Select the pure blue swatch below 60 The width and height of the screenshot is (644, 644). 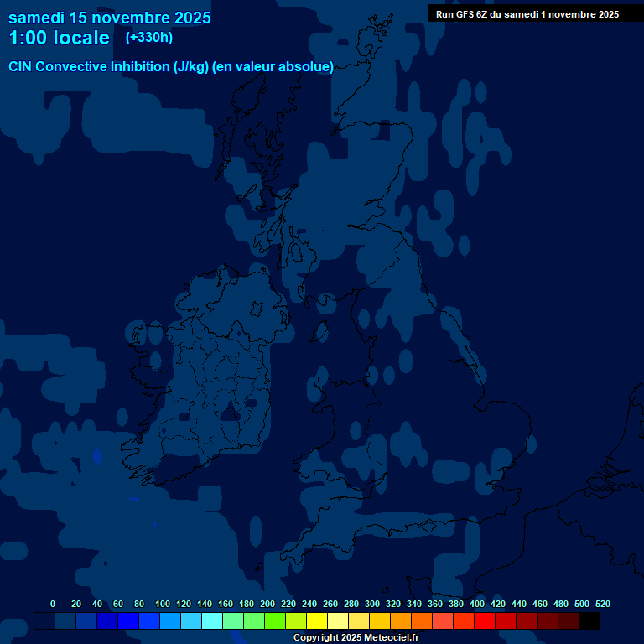point(128,621)
